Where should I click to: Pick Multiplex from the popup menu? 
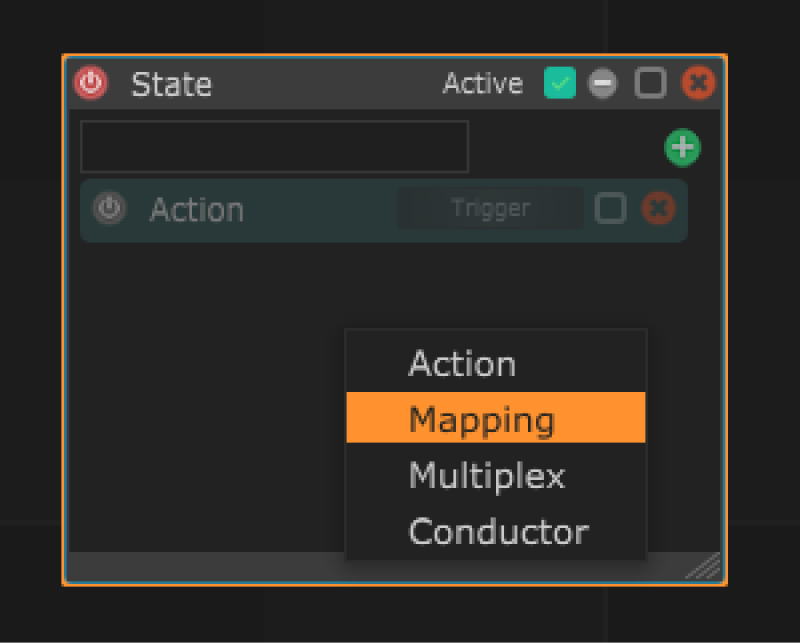[x=486, y=475]
